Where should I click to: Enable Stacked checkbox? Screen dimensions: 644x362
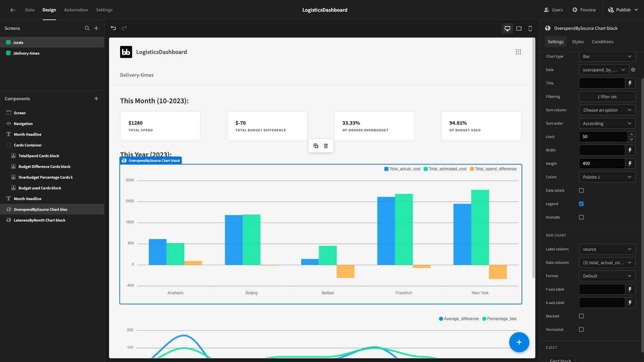[x=581, y=316]
